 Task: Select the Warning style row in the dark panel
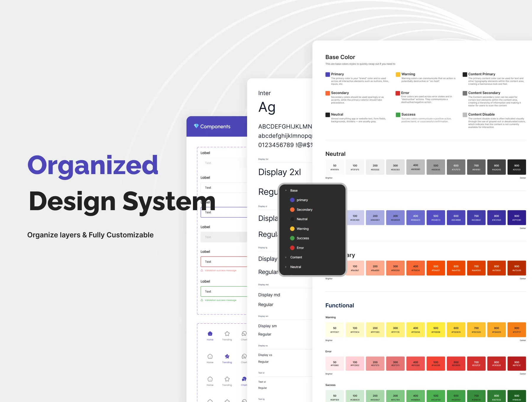coord(312,229)
